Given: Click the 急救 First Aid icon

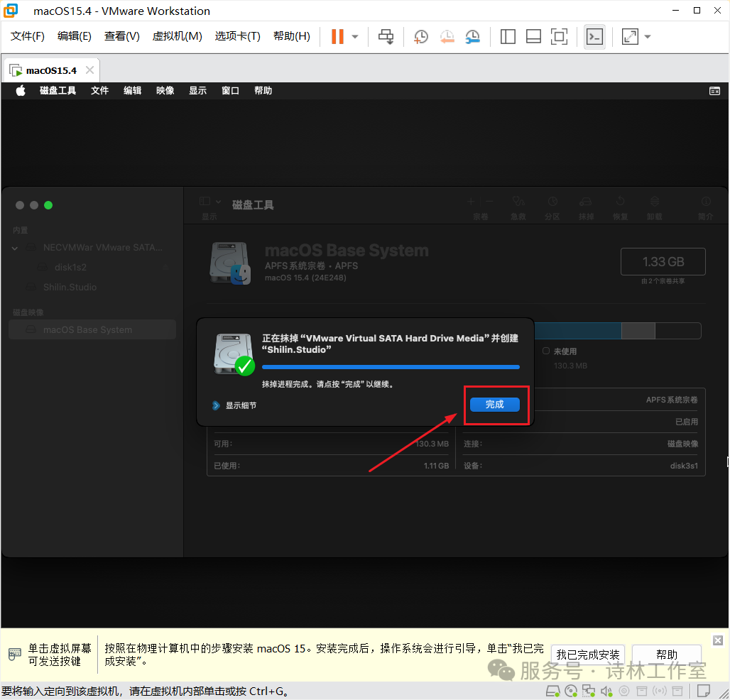Looking at the screenshot, I should click(x=518, y=202).
